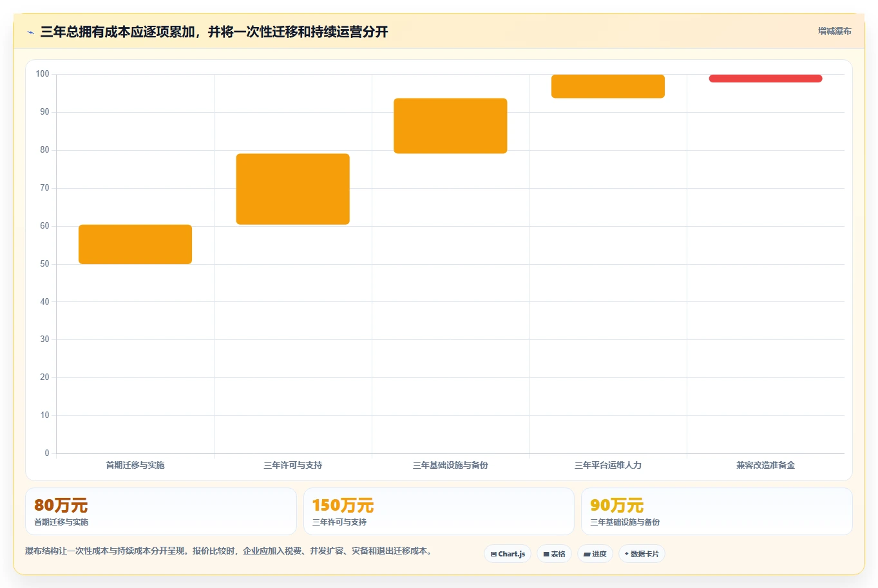Click 首期迁移与实施 caption under 80万元
This screenshot has width=878, height=588.
click(61, 522)
